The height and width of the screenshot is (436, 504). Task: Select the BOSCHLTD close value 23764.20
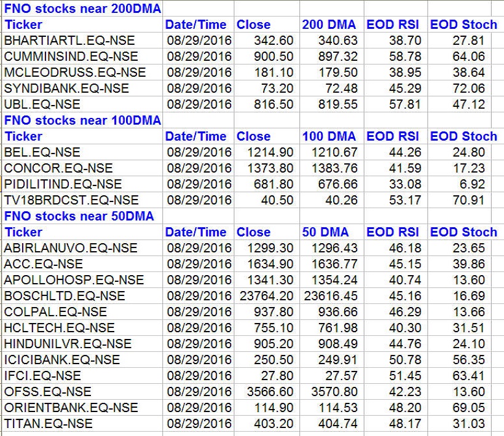tap(267, 296)
